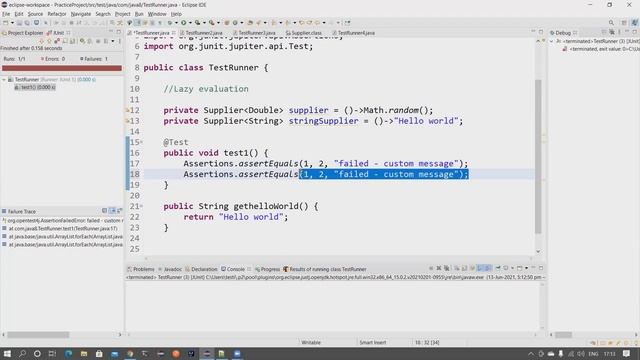
Task: Collapse the terminated TestRunner debug tree node
Action: pos(551,41)
